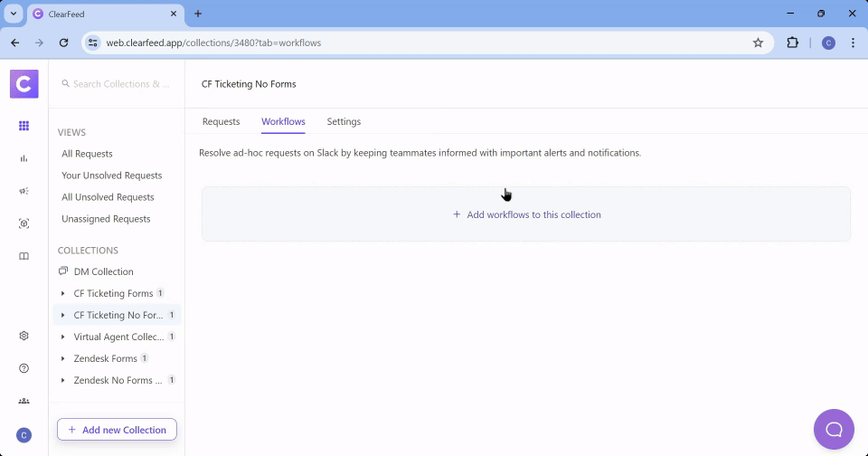Viewport: 868px width, 456px height.
Task: Open the announcements megaphone icon
Action: pos(24,191)
